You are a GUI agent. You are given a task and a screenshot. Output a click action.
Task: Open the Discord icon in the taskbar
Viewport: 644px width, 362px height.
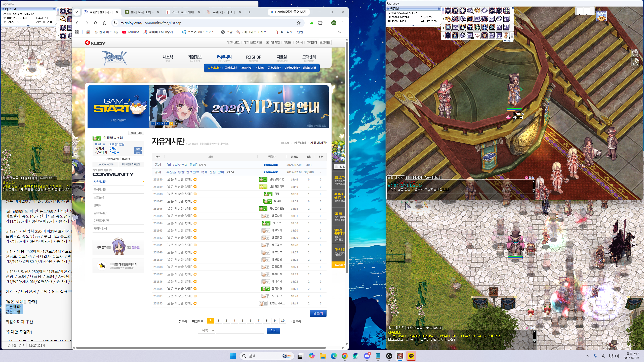click(367, 356)
